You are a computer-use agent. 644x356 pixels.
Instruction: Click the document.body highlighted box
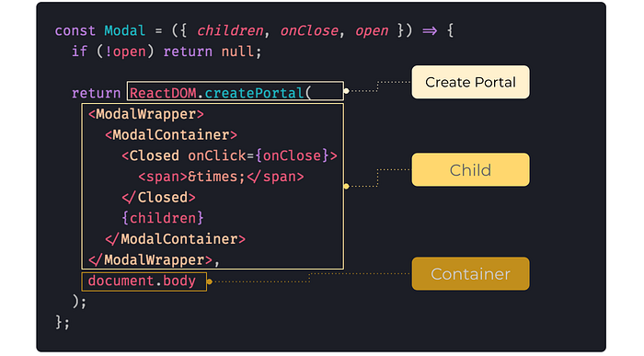144,281
